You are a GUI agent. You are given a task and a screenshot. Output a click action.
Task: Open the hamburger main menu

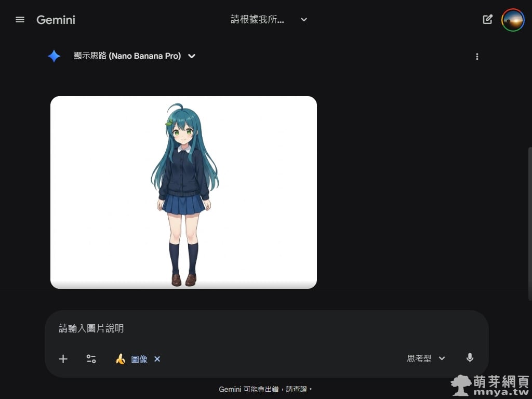click(20, 20)
